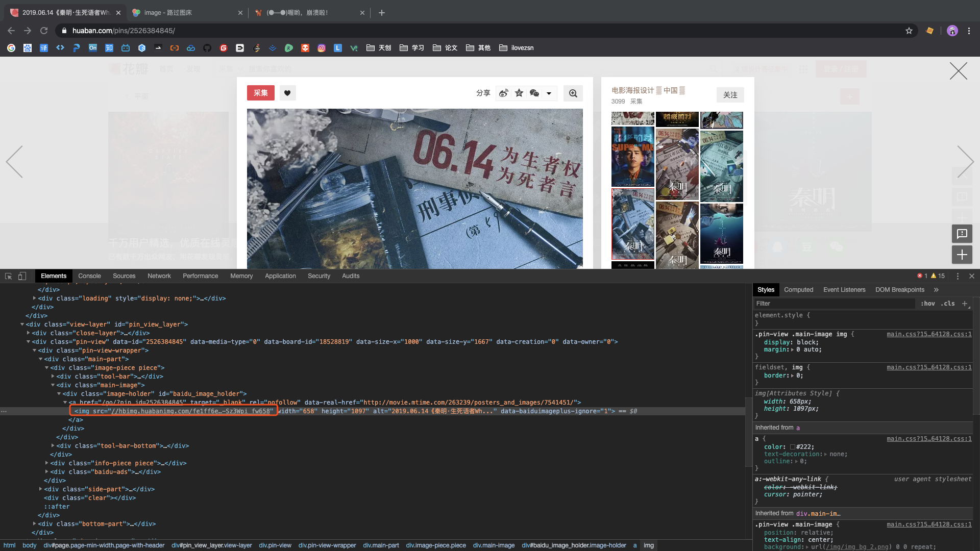Toggle :hov element state panel
Viewport: 980px width, 551px height.
[x=927, y=304]
